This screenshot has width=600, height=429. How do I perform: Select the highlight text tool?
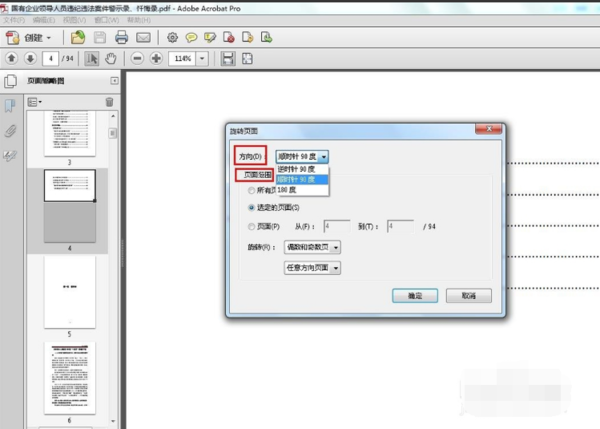coord(210,38)
